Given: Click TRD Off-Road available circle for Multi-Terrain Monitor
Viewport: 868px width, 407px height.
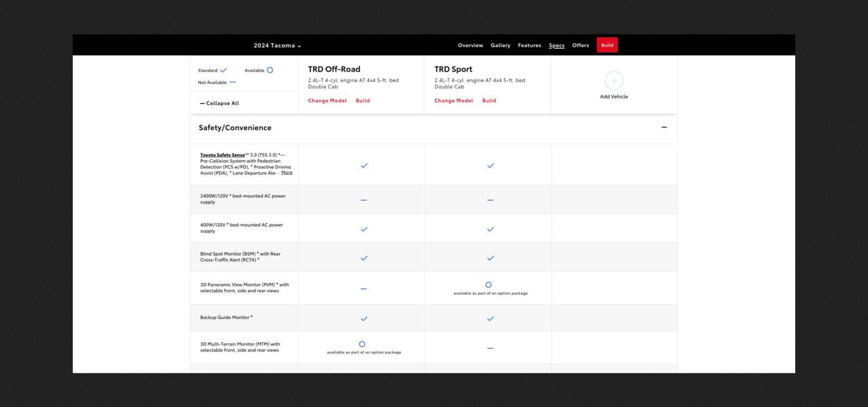Looking at the screenshot, I should click(362, 344).
